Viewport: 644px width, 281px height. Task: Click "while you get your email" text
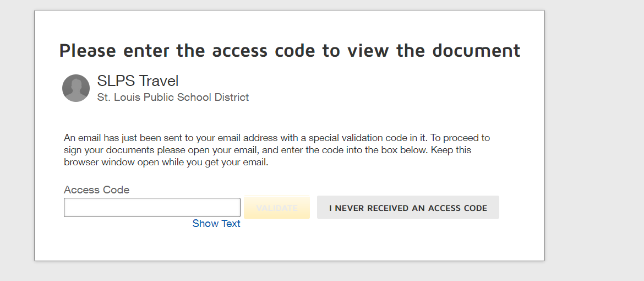(x=220, y=163)
